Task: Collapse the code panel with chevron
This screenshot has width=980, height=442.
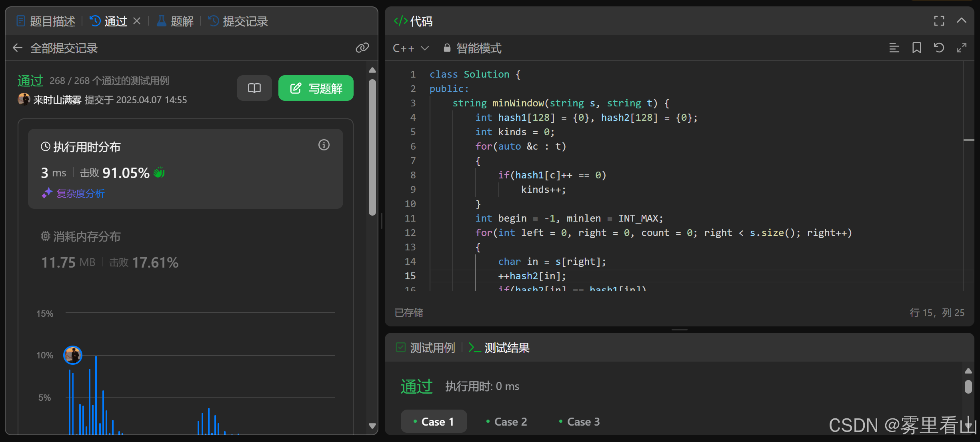Action: click(x=961, y=21)
